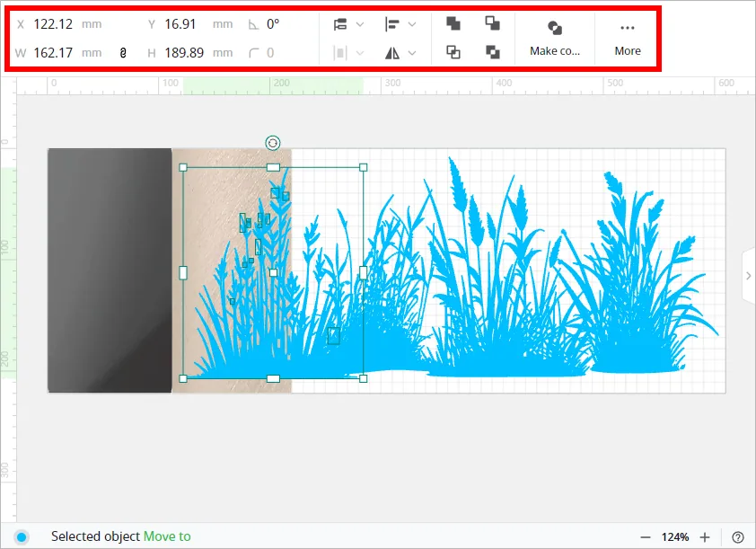Click the Make compound button

[555, 39]
